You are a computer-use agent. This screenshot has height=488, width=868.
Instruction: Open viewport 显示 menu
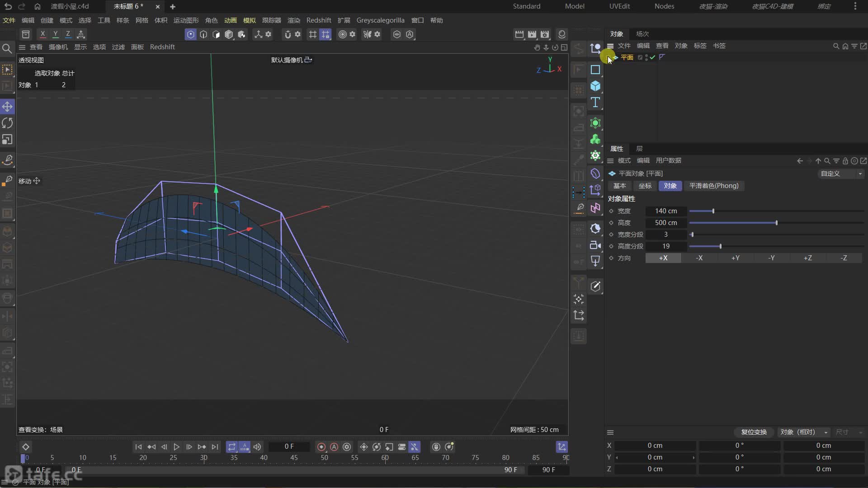(x=80, y=47)
